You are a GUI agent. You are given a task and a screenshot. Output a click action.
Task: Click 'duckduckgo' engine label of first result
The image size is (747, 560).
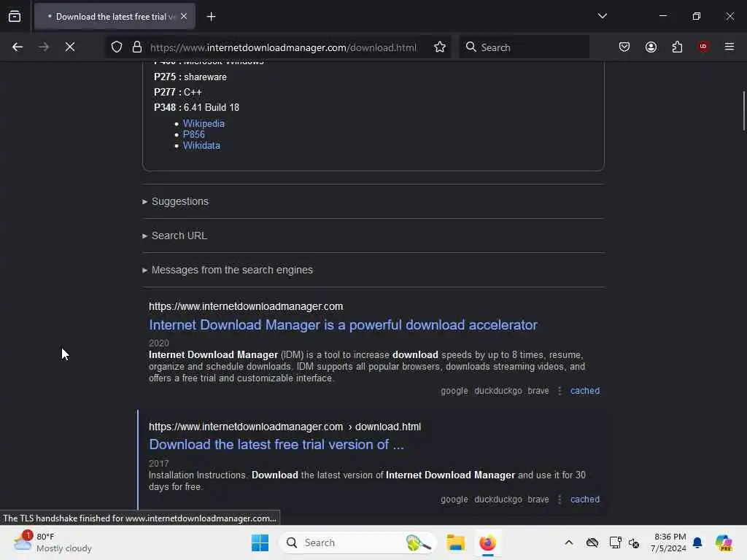pos(498,391)
